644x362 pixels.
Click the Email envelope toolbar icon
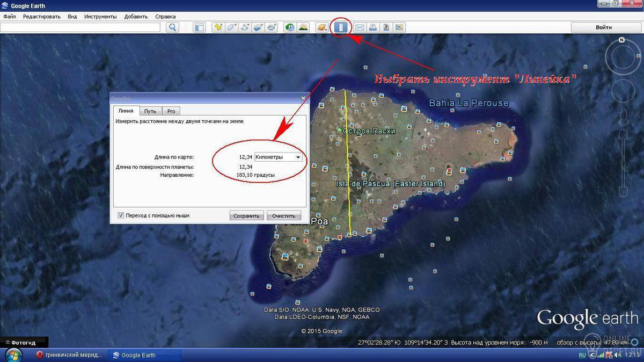(x=360, y=27)
